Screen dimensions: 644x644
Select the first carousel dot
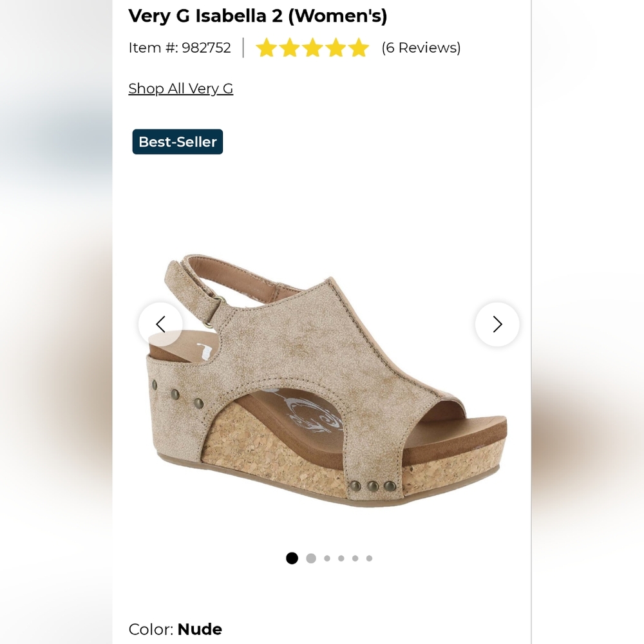291,558
